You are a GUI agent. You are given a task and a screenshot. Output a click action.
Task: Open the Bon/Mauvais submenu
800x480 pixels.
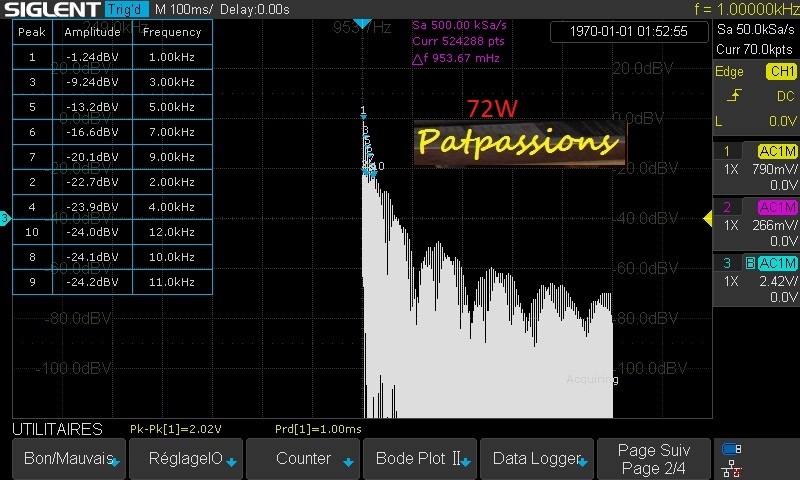(x=66, y=459)
